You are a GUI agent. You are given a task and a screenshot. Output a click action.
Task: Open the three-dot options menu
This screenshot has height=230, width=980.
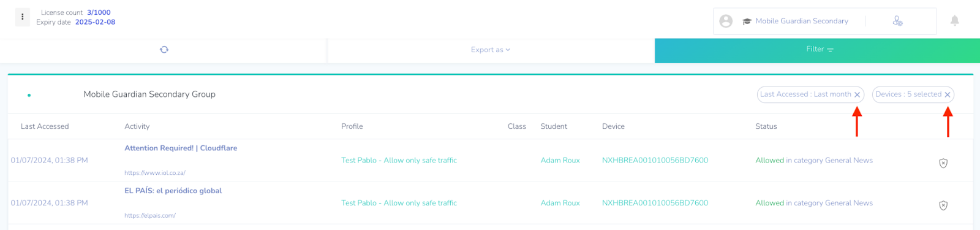(x=23, y=17)
